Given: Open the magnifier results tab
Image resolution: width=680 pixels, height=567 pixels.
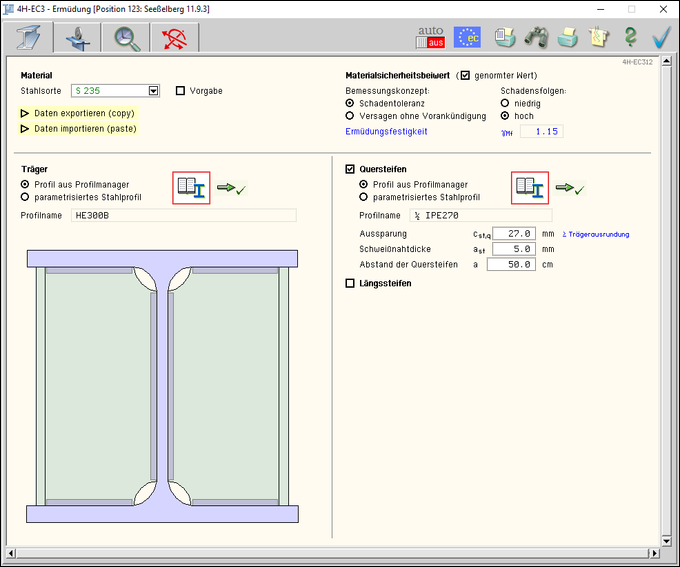Looking at the screenshot, I should point(127,37).
